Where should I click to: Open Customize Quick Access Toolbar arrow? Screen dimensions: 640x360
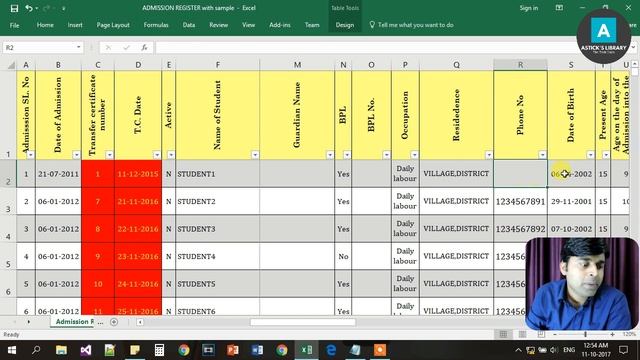[64, 9]
